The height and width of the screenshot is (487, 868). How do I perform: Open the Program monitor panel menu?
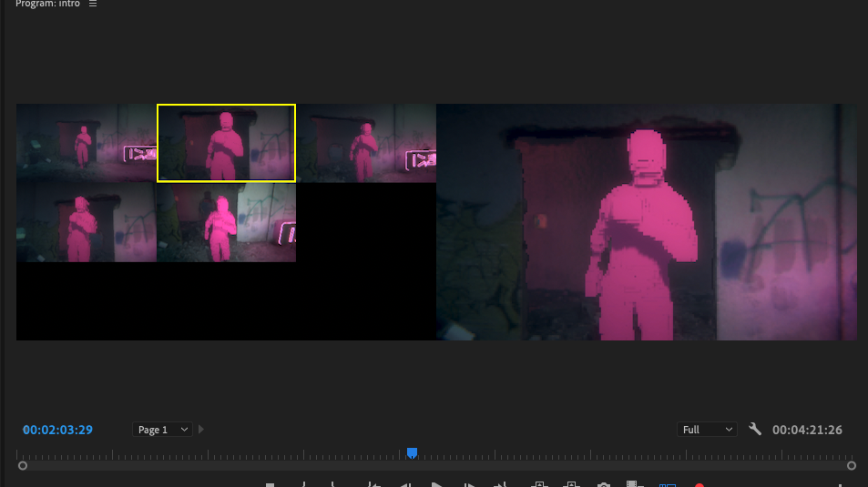pyautogui.click(x=93, y=4)
